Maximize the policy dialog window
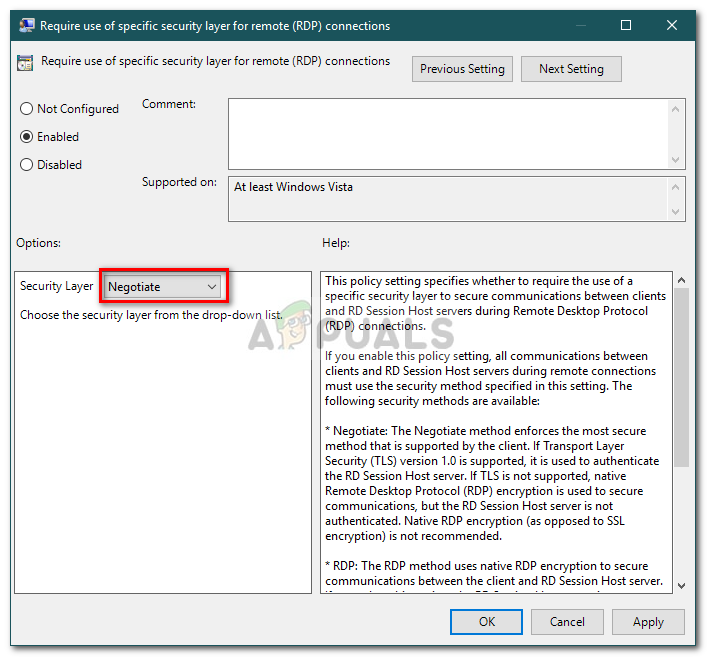The image size is (707, 657). pos(626,25)
